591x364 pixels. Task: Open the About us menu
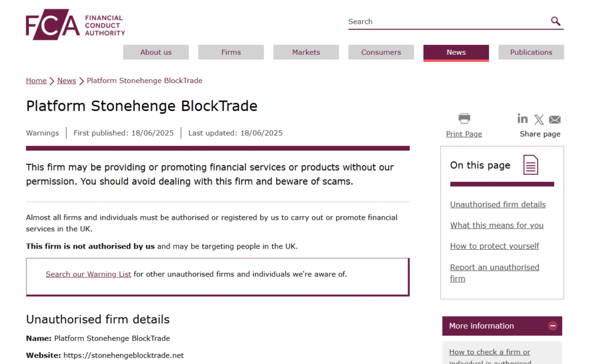(156, 52)
